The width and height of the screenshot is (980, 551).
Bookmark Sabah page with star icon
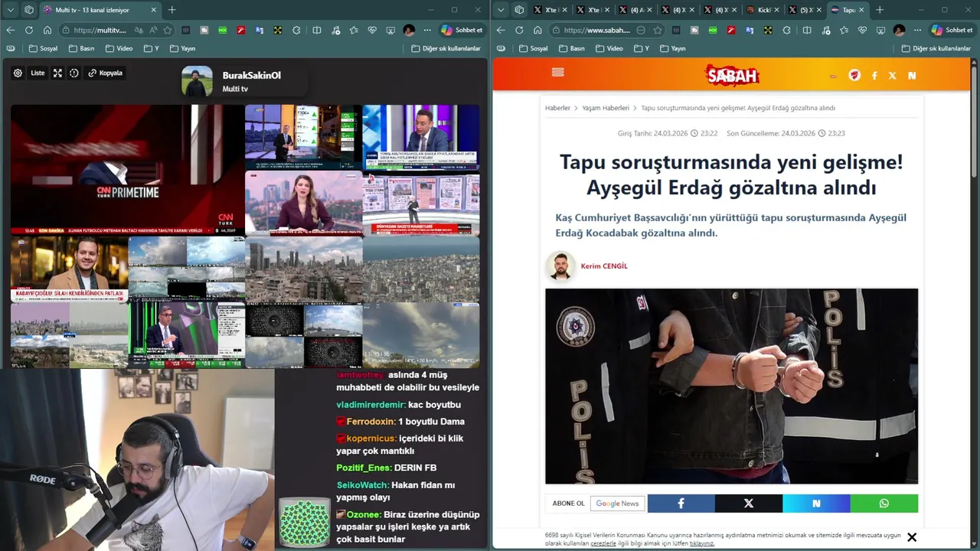[658, 30]
